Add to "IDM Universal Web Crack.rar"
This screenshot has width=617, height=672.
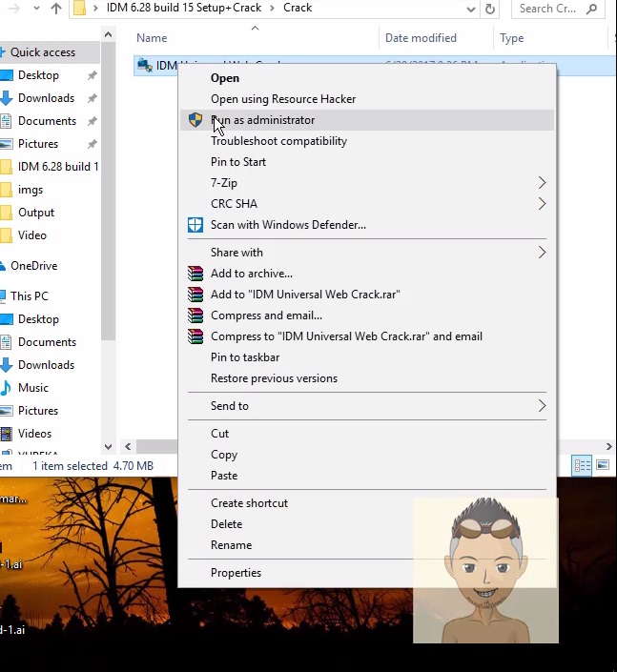pos(366,295)
